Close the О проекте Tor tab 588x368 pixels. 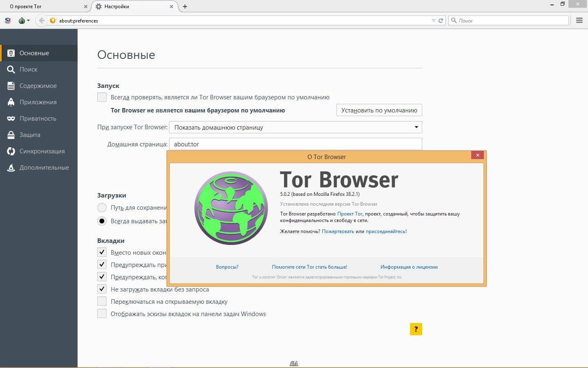click(86, 7)
